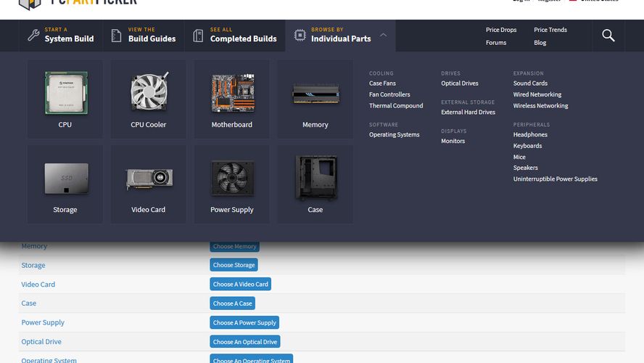The width and height of the screenshot is (644, 363).
Task: Click the icon beside Completed Builds
Action: tap(199, 36)
